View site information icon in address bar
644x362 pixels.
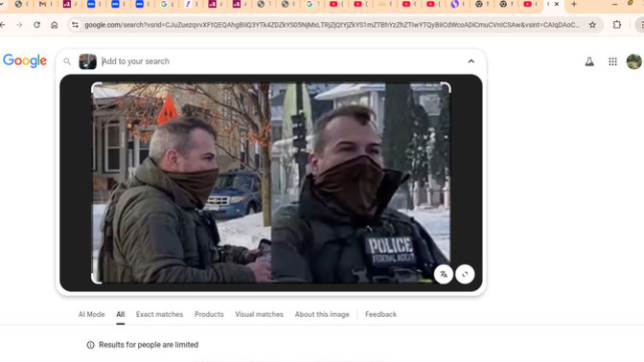click(x=75, y=25)
